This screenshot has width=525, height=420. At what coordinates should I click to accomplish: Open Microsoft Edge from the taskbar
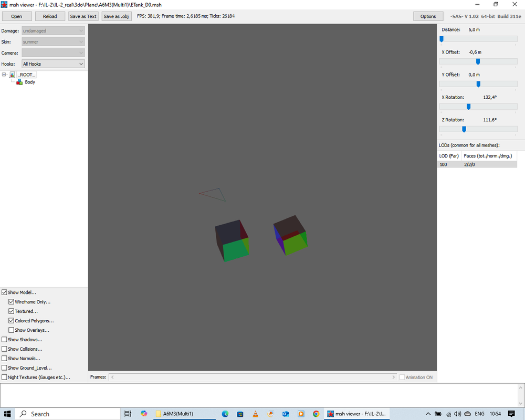click(x=225, y=414)
